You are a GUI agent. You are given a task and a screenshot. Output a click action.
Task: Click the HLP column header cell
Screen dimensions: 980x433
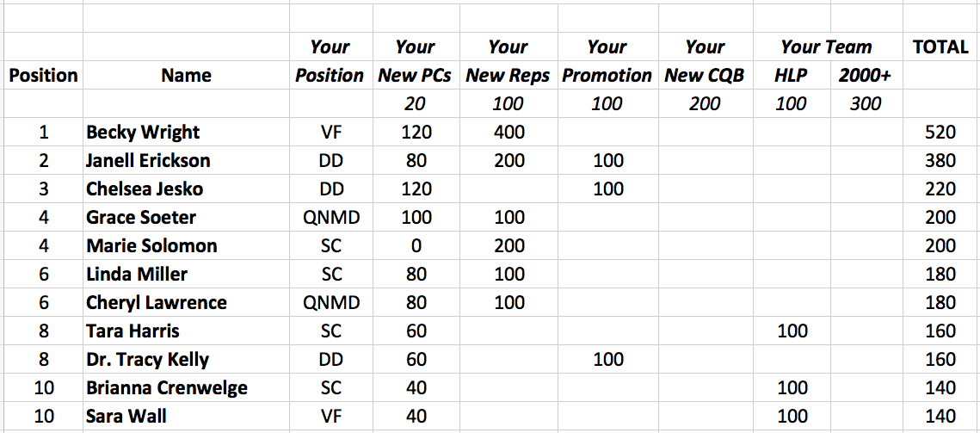pos(791,76)
